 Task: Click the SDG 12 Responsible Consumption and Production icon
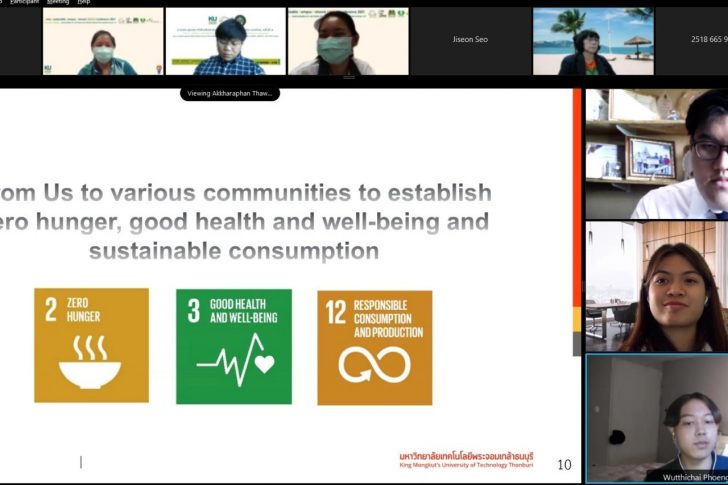(x=375, y=347)
